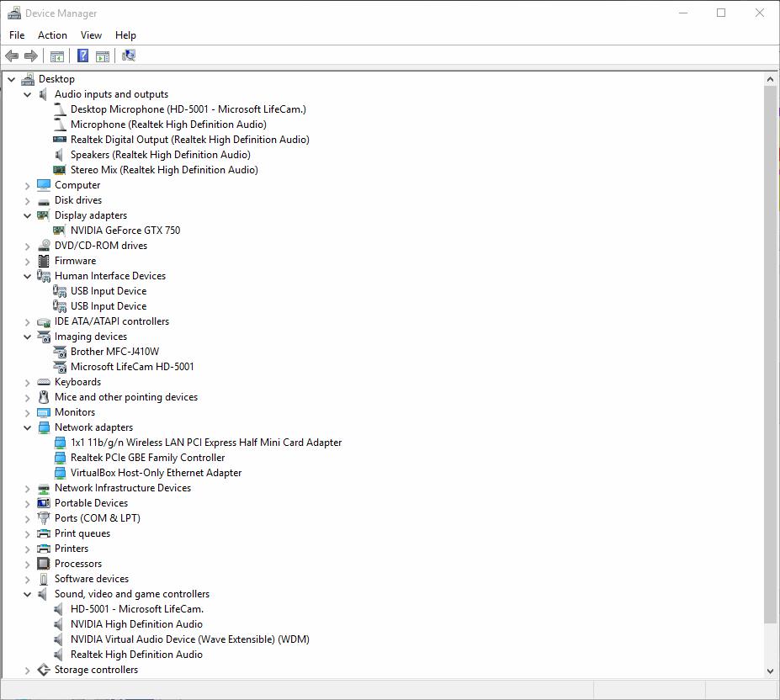Click the Realtek PCIe GBE Family Controller icon
The width and height of the screenshot is (780, 700).
(60, 458)
